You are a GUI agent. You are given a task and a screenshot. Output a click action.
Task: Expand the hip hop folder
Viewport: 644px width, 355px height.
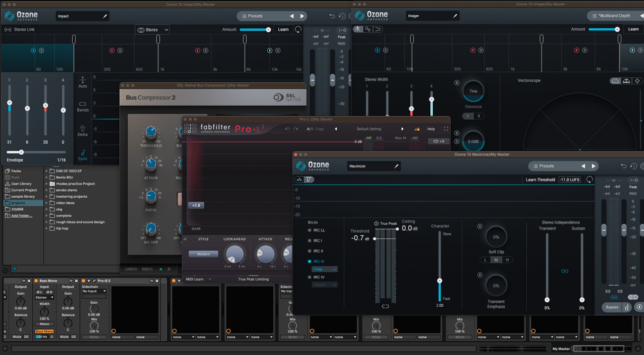tap(47, 229)
